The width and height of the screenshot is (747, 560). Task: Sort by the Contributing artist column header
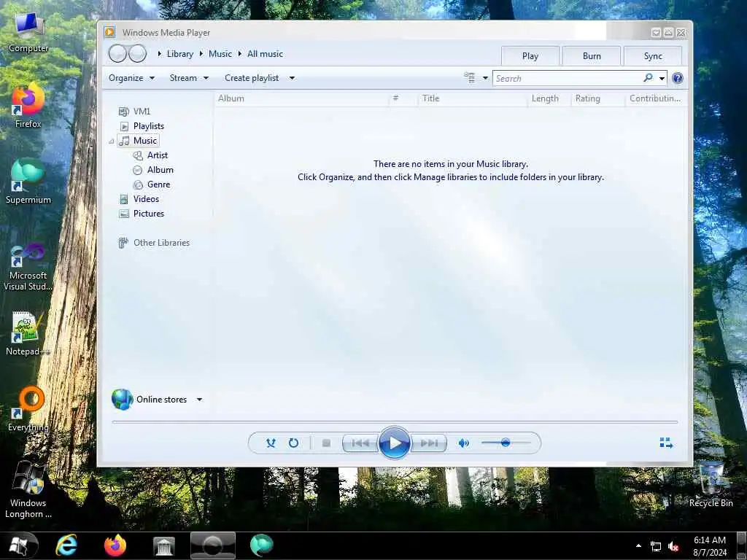click(x=656, y=98)
